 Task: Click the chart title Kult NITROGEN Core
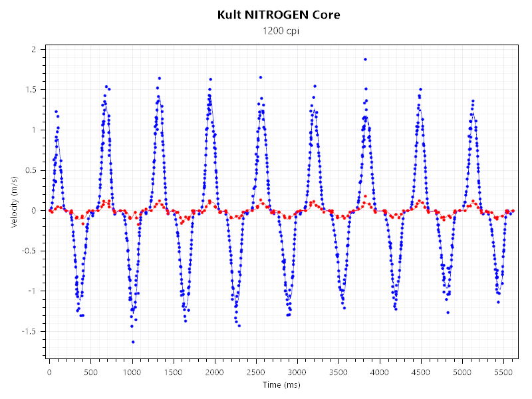[x=279, y=14]
